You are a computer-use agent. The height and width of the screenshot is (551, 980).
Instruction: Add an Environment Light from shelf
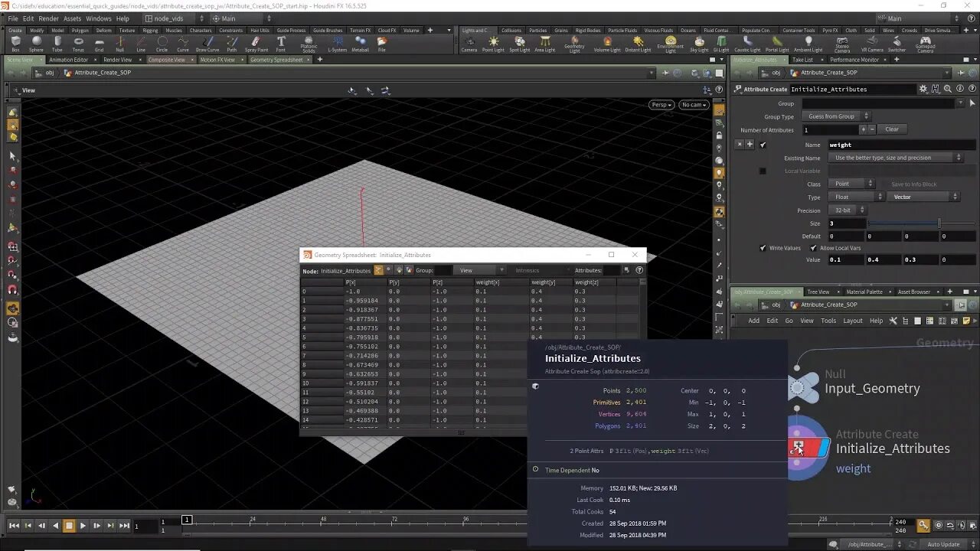point(670,44)
